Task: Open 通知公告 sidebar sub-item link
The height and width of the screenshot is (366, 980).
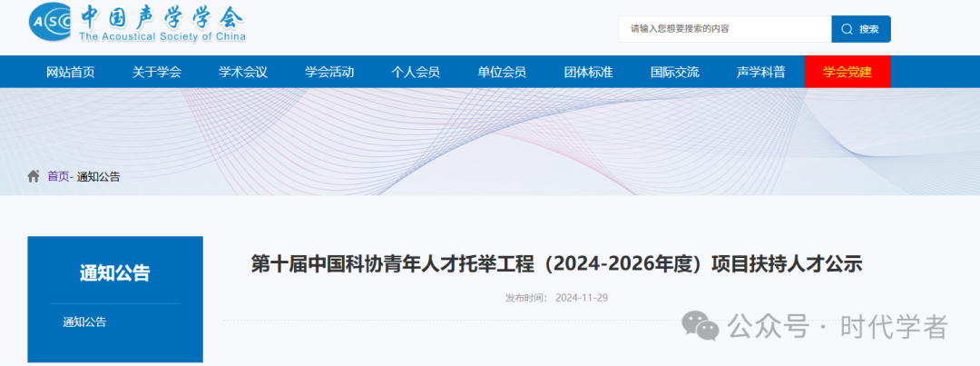Action: pos(84,322)
